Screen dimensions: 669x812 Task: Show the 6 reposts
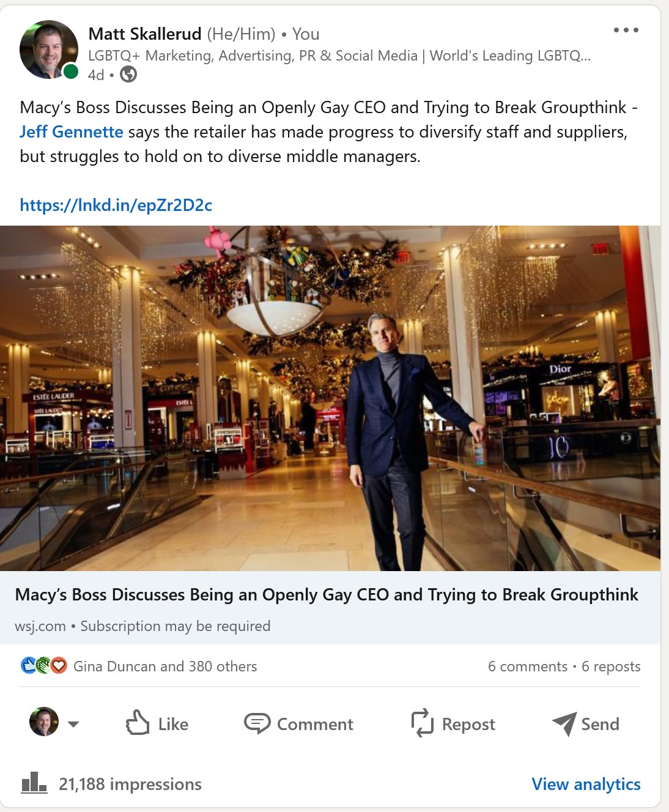[611, 666]
